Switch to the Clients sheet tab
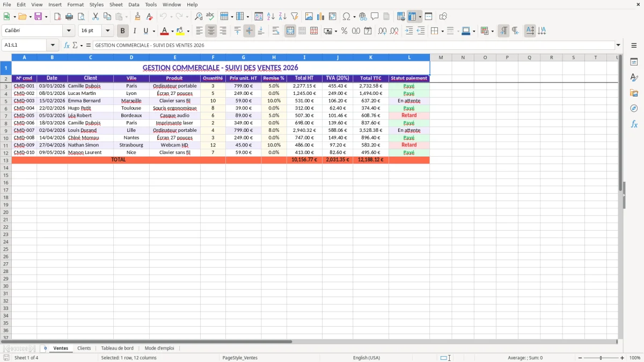The height and width of the screenshot is (362, 644). click(84, 348)
